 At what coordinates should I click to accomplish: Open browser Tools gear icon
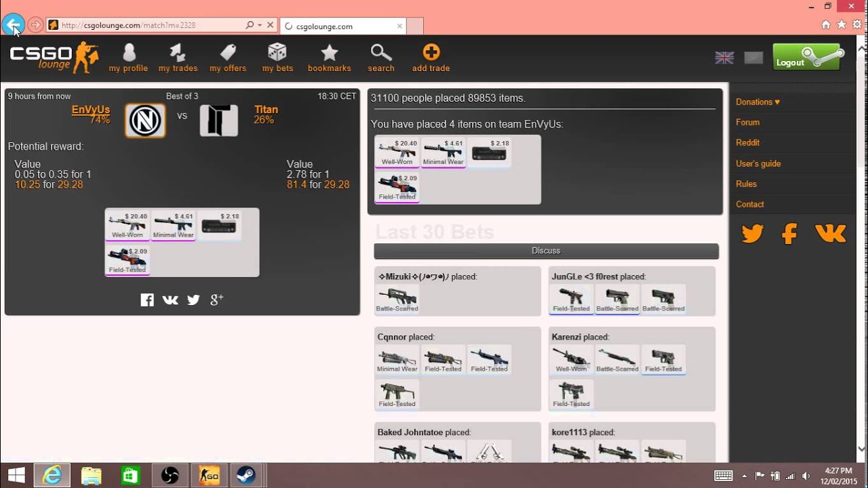click(x=857, y=24)
